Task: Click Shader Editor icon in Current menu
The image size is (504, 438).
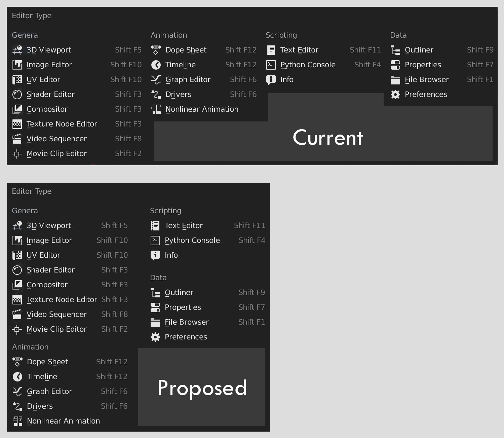Action: 17,95
